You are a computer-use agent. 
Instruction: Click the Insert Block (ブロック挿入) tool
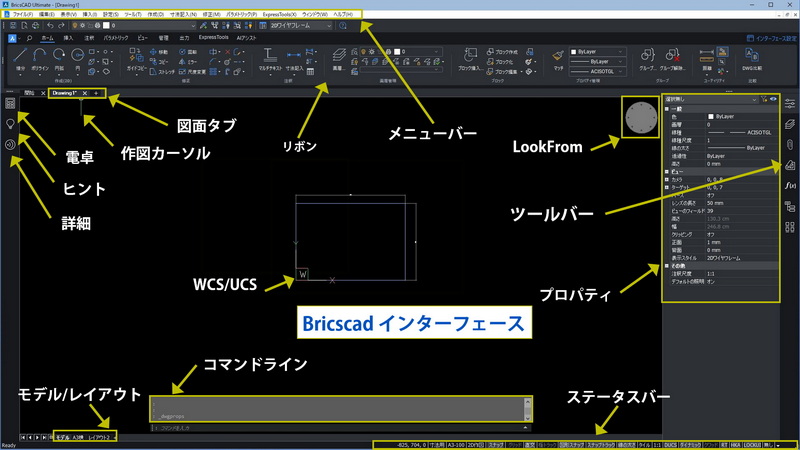coord(470,59)
